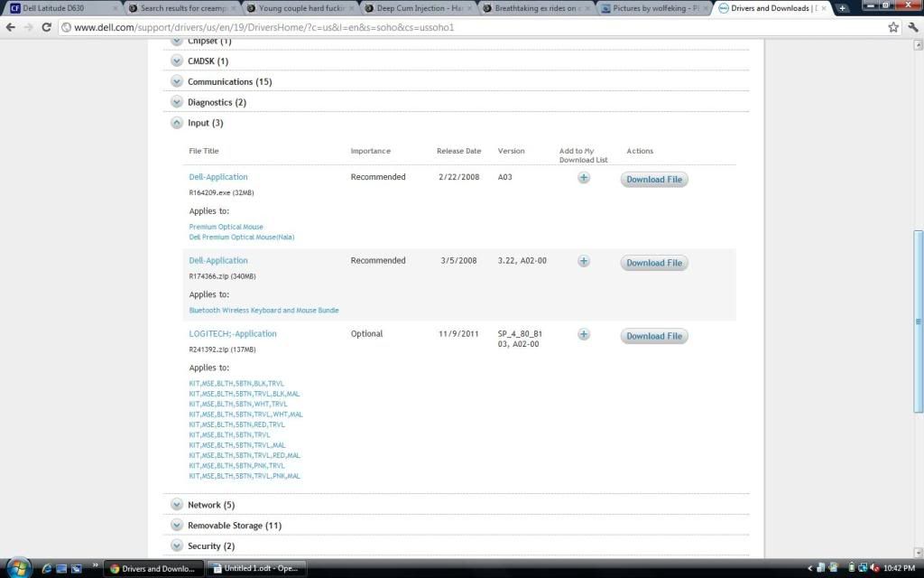Image resolution: width=924 pixels, height=578 pixels.
Task: Open Untitled 1.odt taskbar window
Action: coord(256,569)
